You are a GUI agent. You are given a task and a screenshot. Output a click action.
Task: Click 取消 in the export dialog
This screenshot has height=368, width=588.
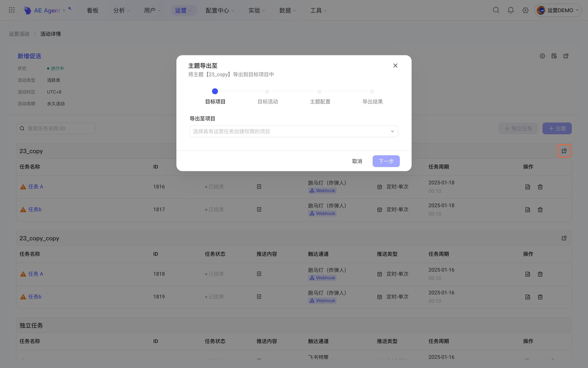[x=357, y=161]
